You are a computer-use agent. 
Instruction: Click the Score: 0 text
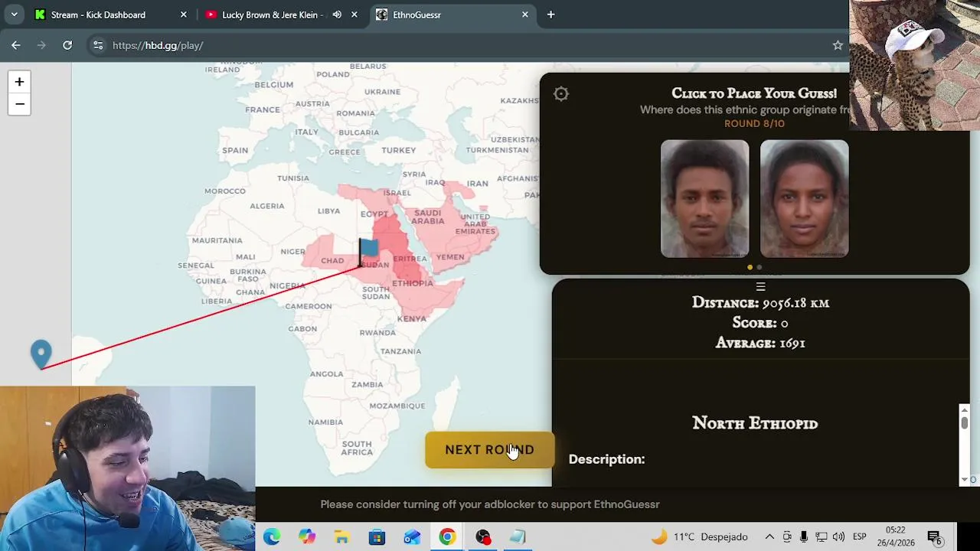pyautogui.click(x=760, y=323)
